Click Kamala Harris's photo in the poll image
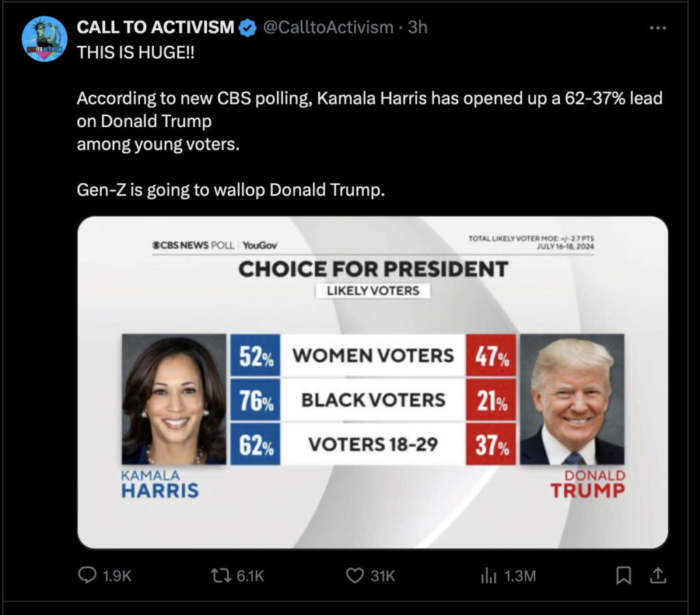 pyautogui.click(x=174, y=400)
